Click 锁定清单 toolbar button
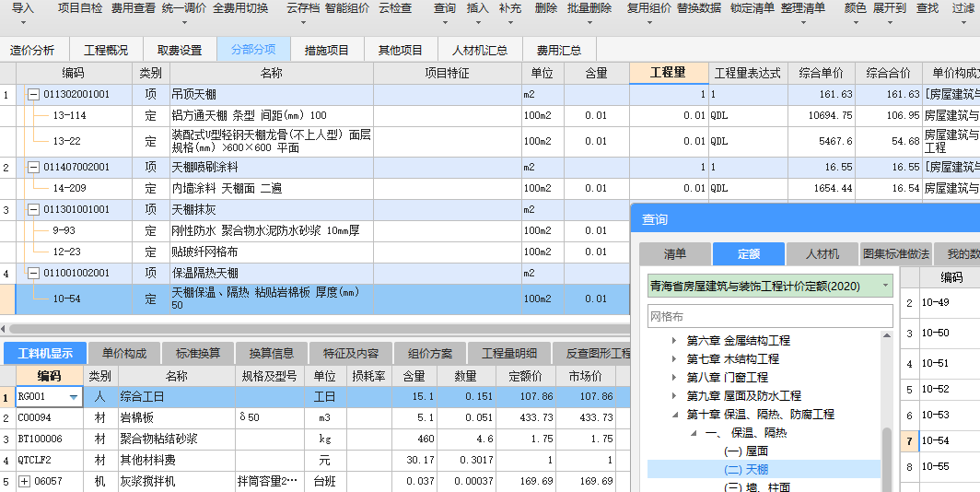This screenshot has height=492, width=980. pyautogui.click(x=752, y=8)
